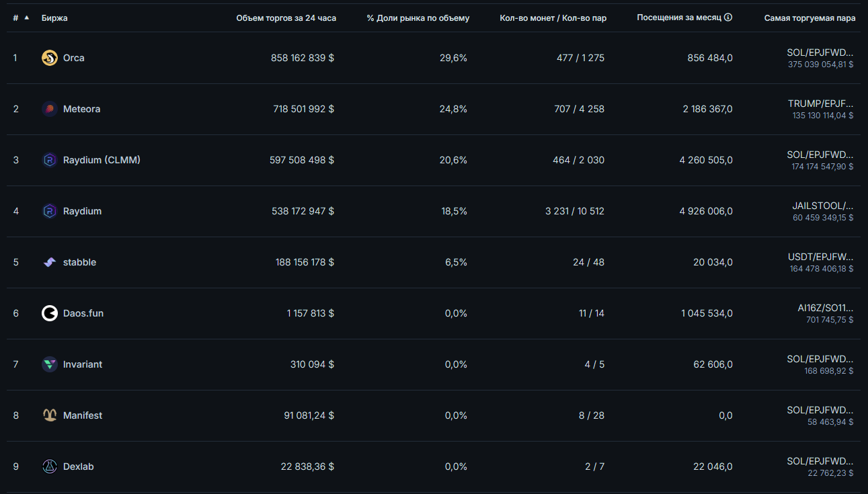Screen dimensions: 868x494
Task: Click the logo icon beside Raydium row 4
Action: [50, 211]
